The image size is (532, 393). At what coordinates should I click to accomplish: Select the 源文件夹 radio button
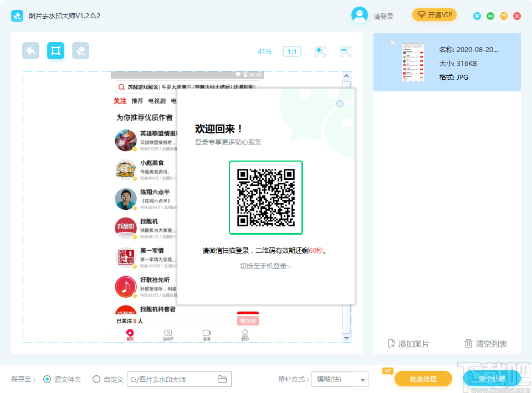49,379
